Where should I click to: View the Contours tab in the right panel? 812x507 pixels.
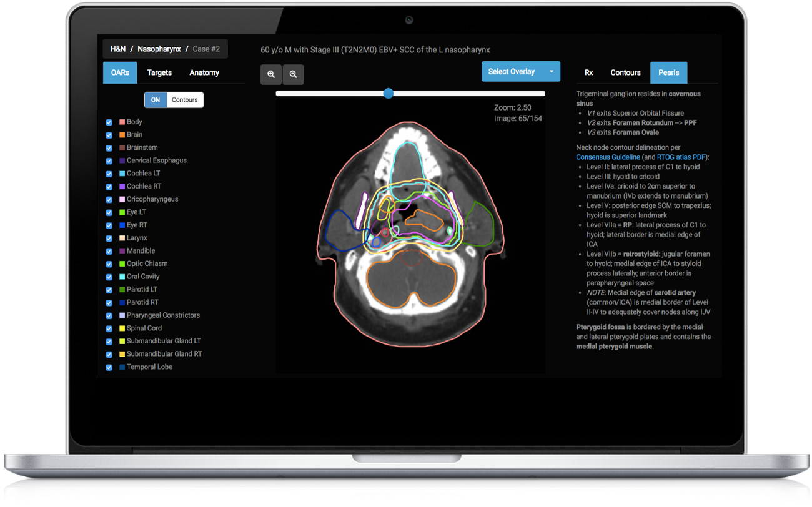(x=625, y=72)
